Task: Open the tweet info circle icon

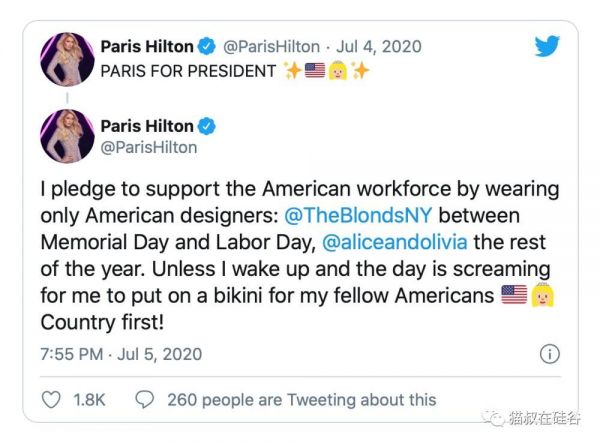Action: pos(549,354)
